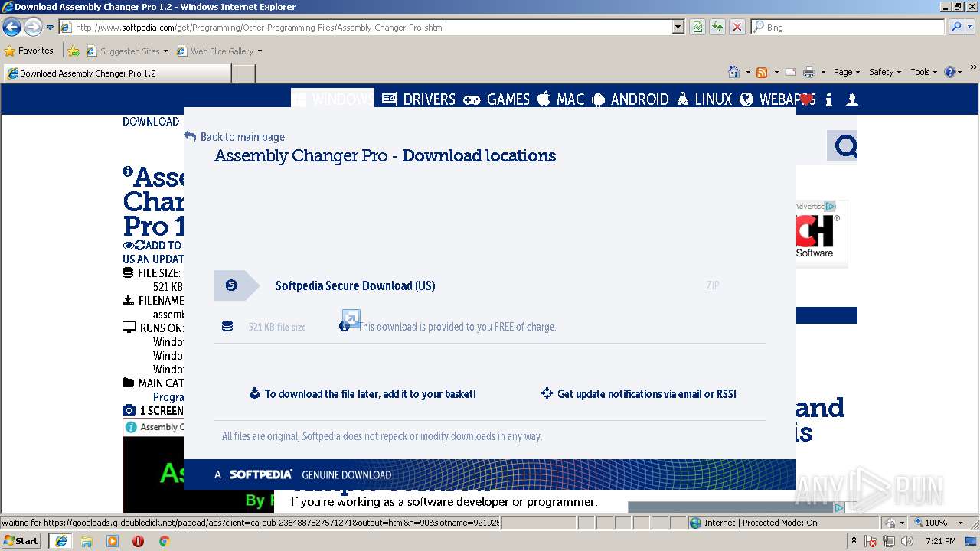Click the Start button on taskbar
The image size is (980, 551).
pos(21,541)
